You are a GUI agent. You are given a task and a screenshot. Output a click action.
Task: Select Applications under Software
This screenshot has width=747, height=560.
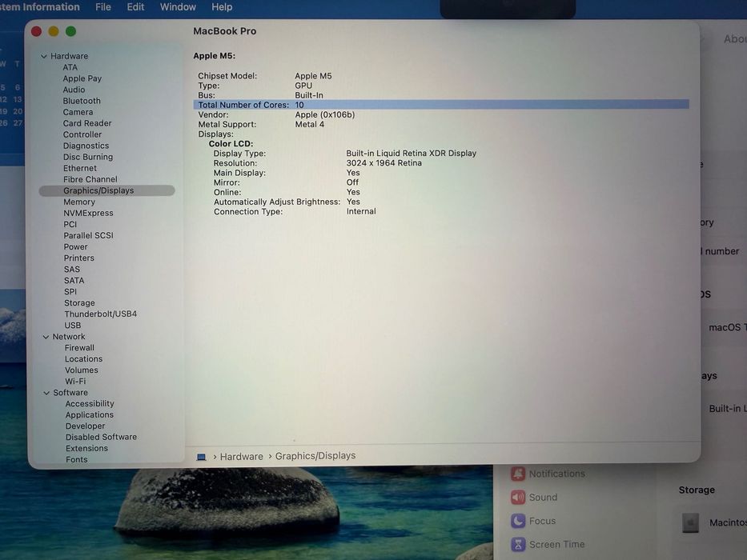89,414
